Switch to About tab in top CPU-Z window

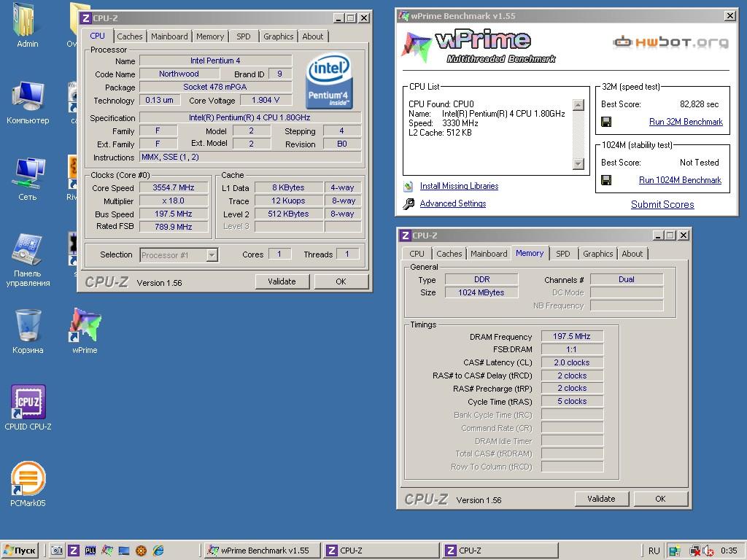312,36
